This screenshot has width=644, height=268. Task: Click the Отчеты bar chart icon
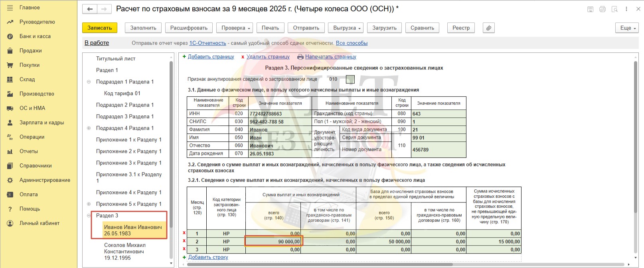(x=10, y=151)
